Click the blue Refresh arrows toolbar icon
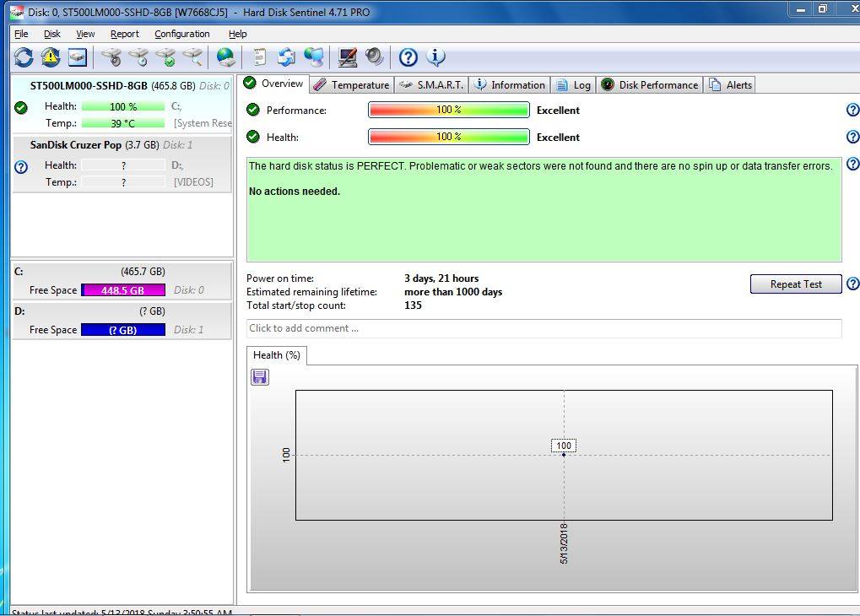The height and width of the screenshot is (616, 860). (24, 57)
